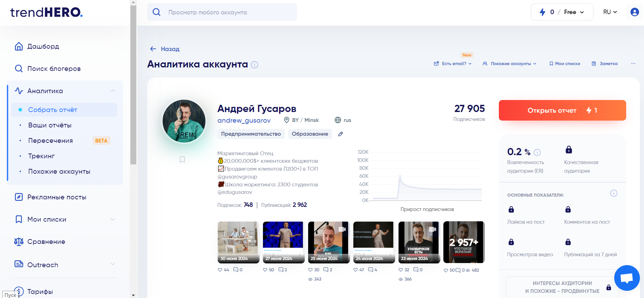Viewport: 644px width, 298px height.
Task: Click the info icon beside 0.2 % engagement
Action: [x=537, y=152]
